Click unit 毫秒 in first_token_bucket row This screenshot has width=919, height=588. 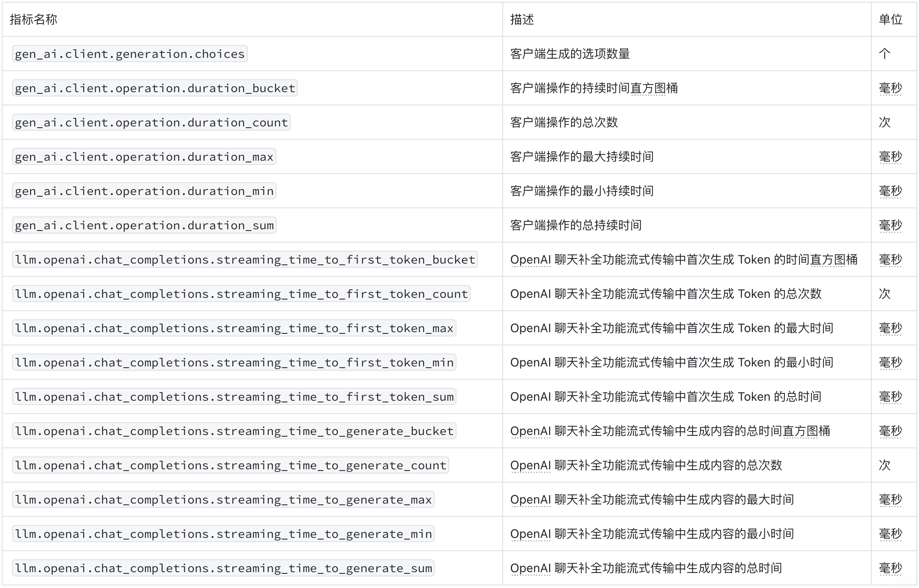[891, 259]
